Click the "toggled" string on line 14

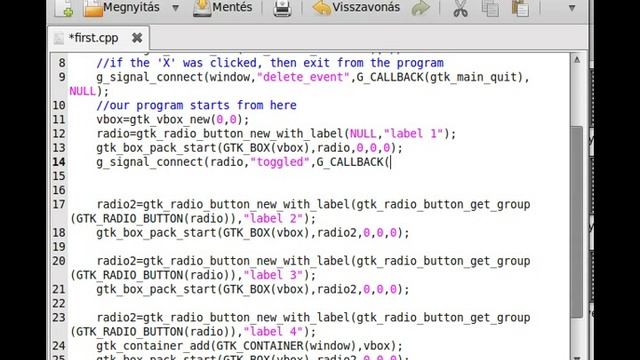280,162
